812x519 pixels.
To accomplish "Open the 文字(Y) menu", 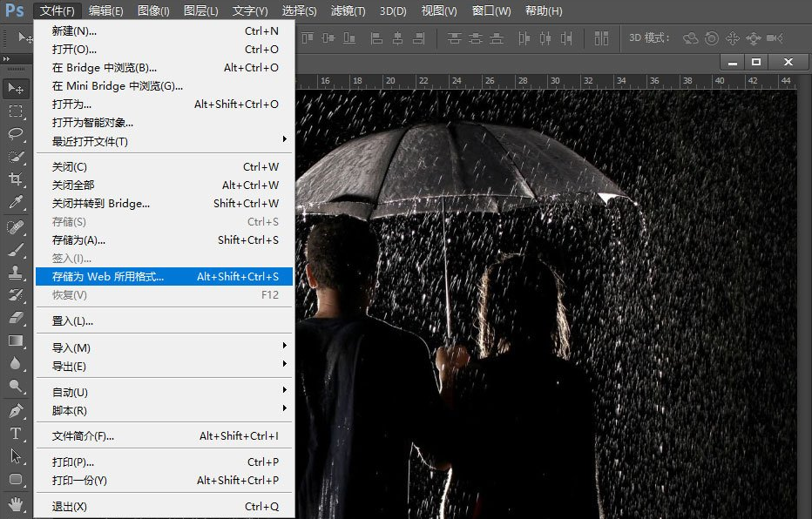I will point(250,10).
